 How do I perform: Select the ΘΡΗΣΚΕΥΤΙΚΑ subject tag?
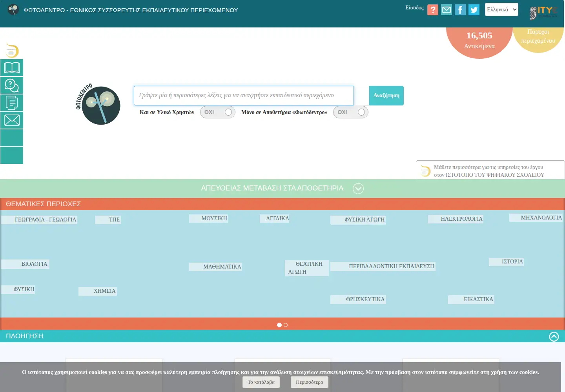(x=358, y=299)
